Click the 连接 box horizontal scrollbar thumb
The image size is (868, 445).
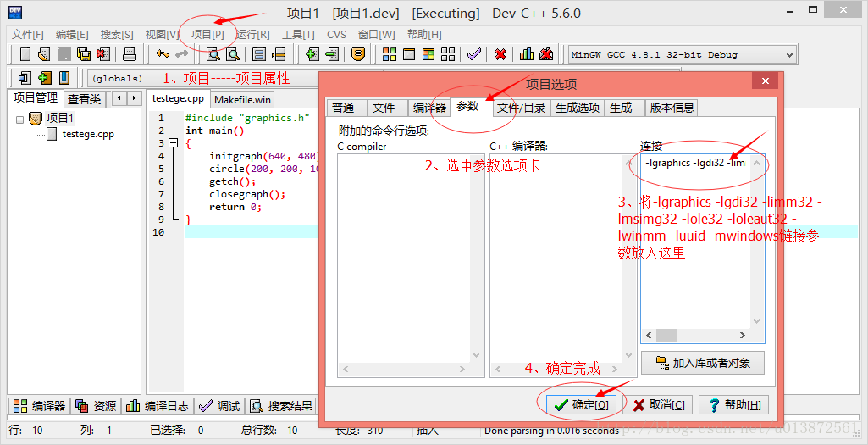(x=666, y=336)
